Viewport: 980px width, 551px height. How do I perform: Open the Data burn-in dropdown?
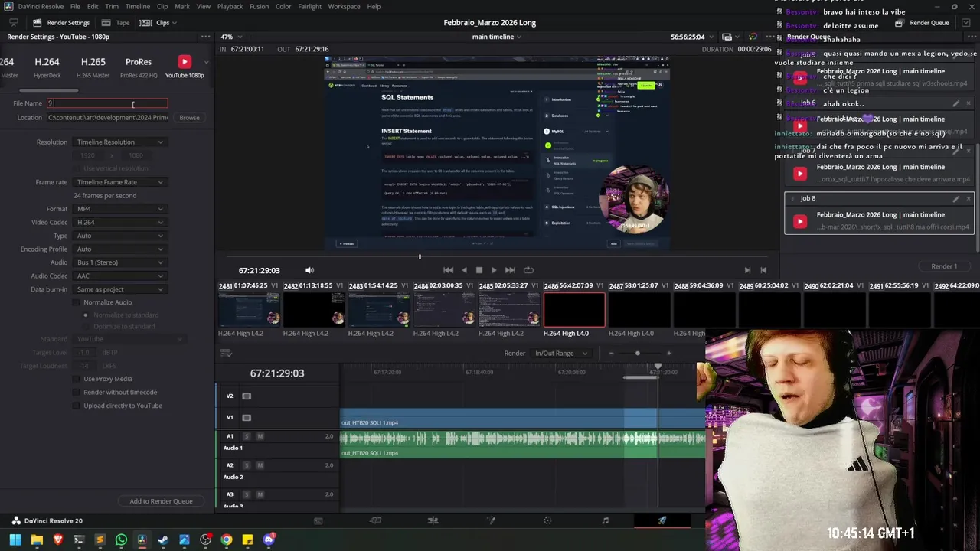119,289
